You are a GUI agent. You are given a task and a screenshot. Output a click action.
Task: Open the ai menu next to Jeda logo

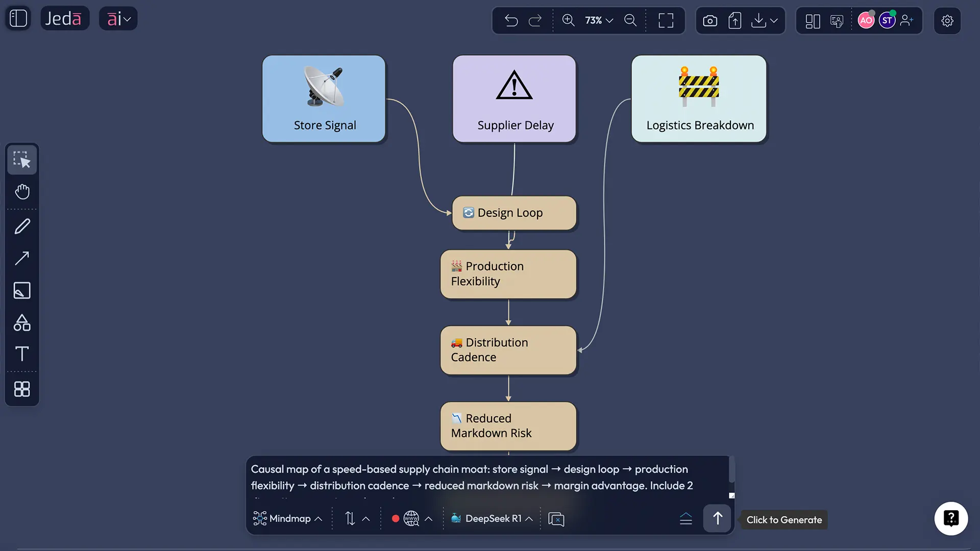point(118,18)
